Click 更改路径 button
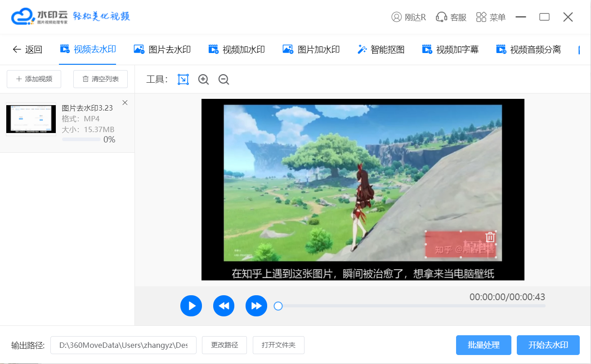The image size is (591, 364). click(x=224, y=345)
